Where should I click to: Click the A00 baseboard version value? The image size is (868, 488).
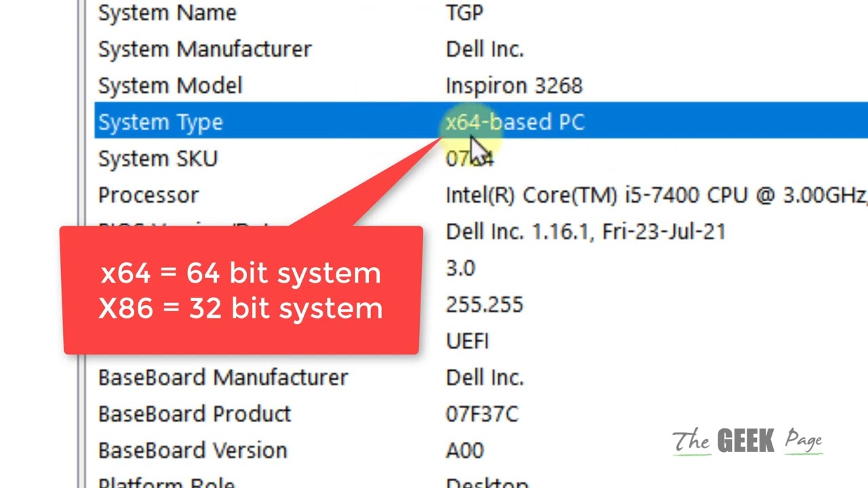coord(465,451)
